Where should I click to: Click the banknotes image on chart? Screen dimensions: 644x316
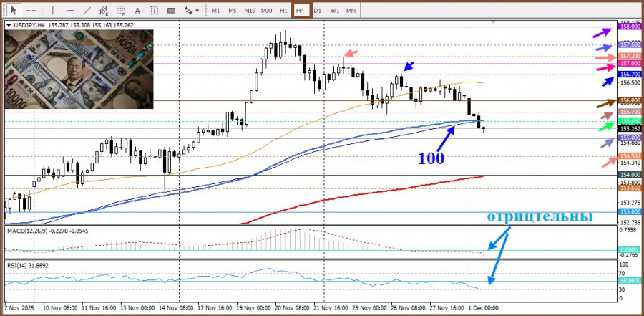79,69
